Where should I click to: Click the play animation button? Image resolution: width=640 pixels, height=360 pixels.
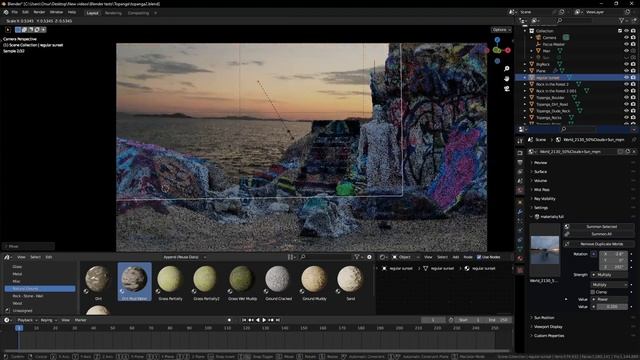(264, 320)
